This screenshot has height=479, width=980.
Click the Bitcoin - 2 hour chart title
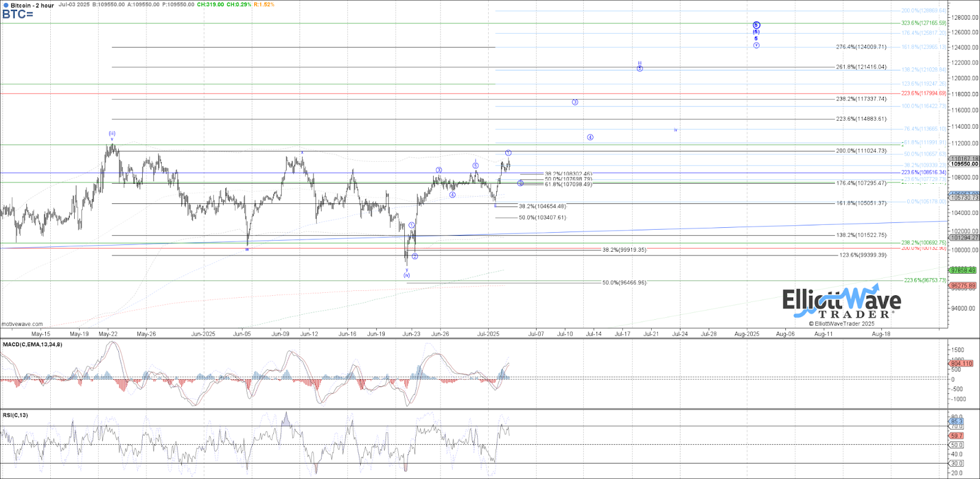32,5
